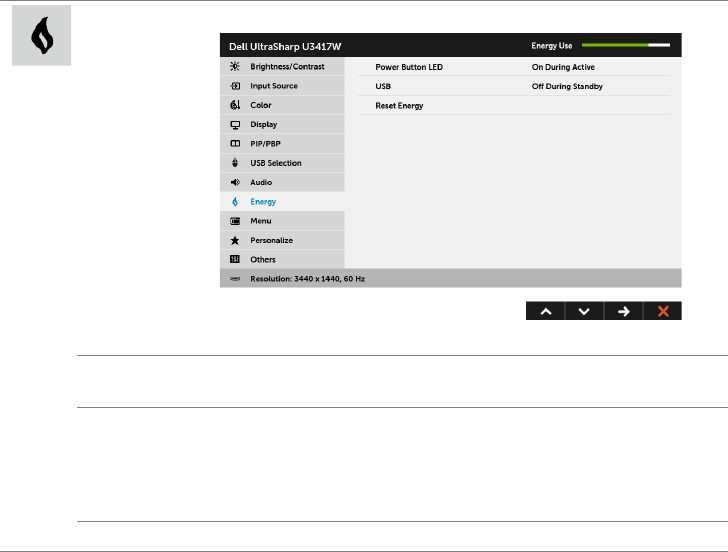Choose Reset Energy
Screen dimensions: 728x552
click(x=399, y=106)
